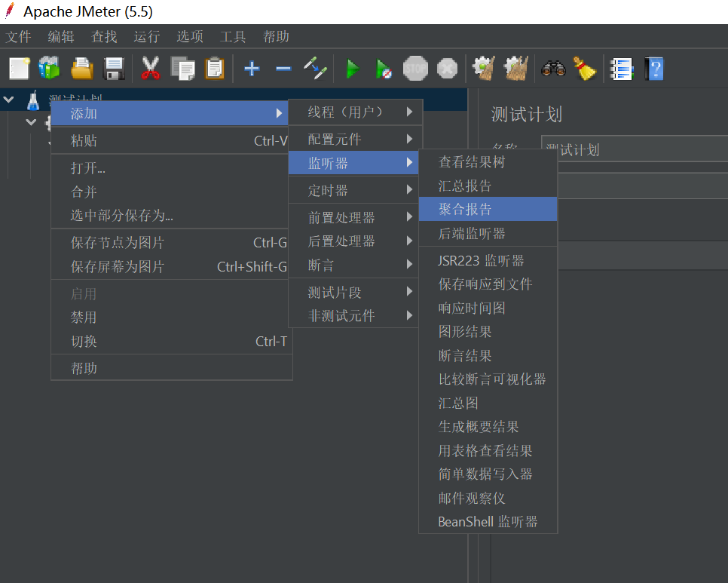Collapse the child node under test plan
Image resolution: width=728 pixels, height=583 pixels.
[31, 122]
